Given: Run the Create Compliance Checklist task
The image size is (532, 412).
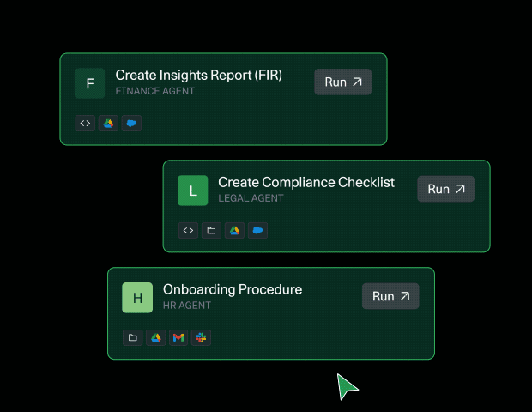Looking at the screenshot, I should pyautogui.click(x=446, y=189).
